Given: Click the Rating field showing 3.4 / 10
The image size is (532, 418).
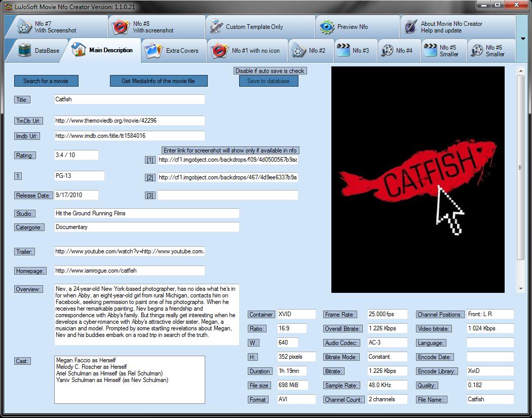Looking at the screenshot, I should pos(77,155).
